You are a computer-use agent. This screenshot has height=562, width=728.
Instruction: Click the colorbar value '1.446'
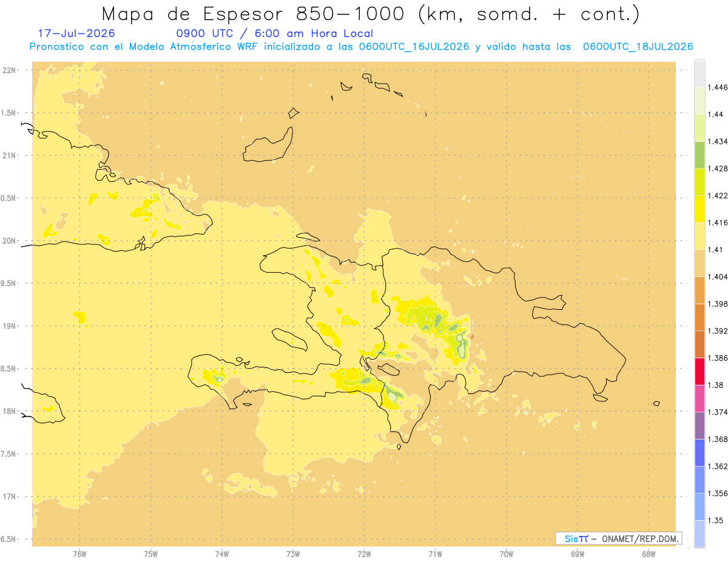(719, 87)
